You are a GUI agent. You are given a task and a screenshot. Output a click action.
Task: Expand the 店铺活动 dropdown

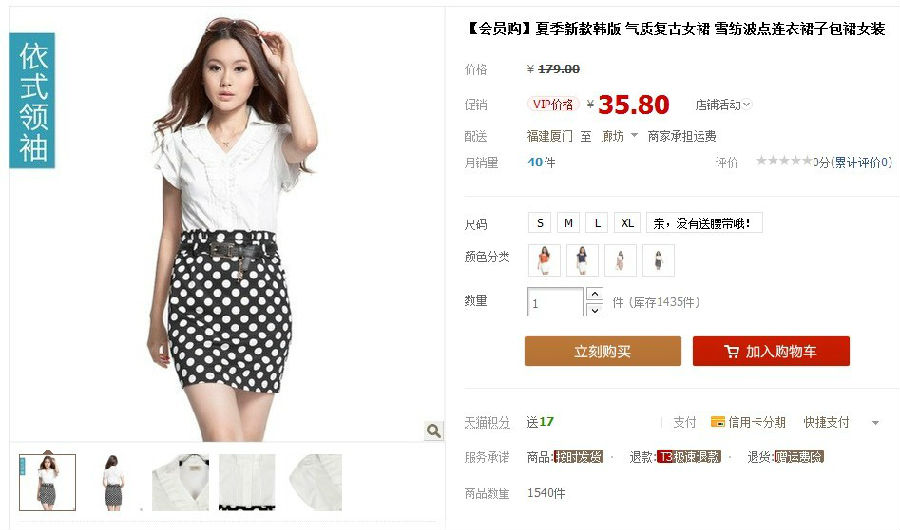click(723, 105)
